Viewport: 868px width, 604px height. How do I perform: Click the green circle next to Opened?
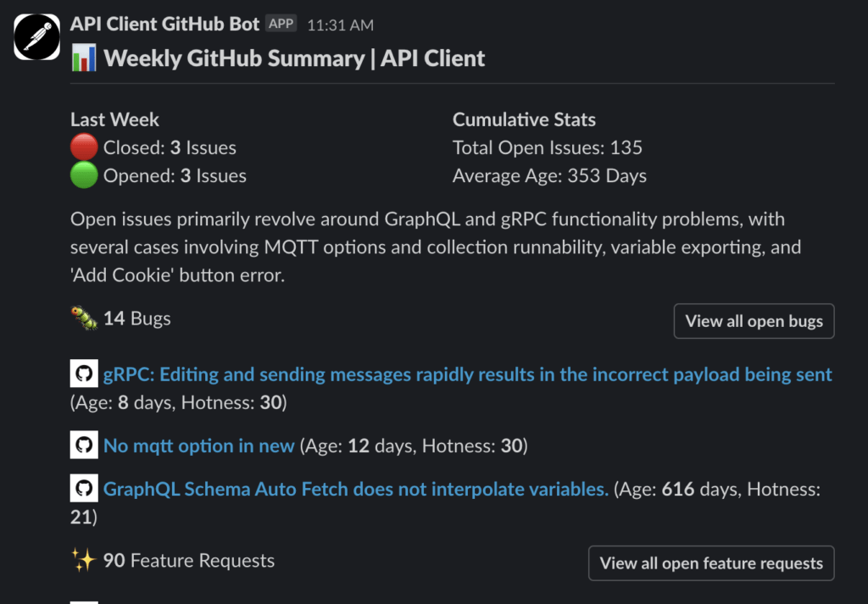click(x=84, y=175)
